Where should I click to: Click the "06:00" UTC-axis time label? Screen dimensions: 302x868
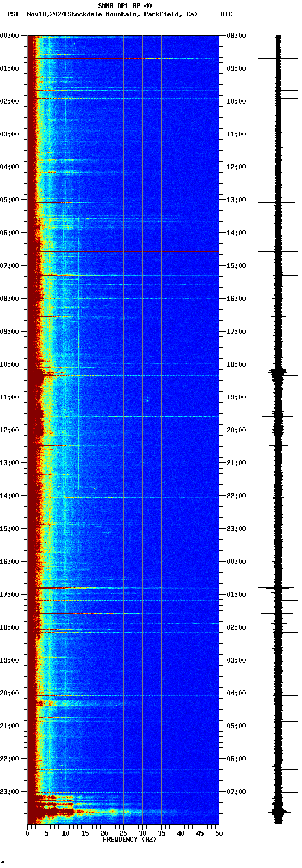pyautogui.click(x=236, y=759)
